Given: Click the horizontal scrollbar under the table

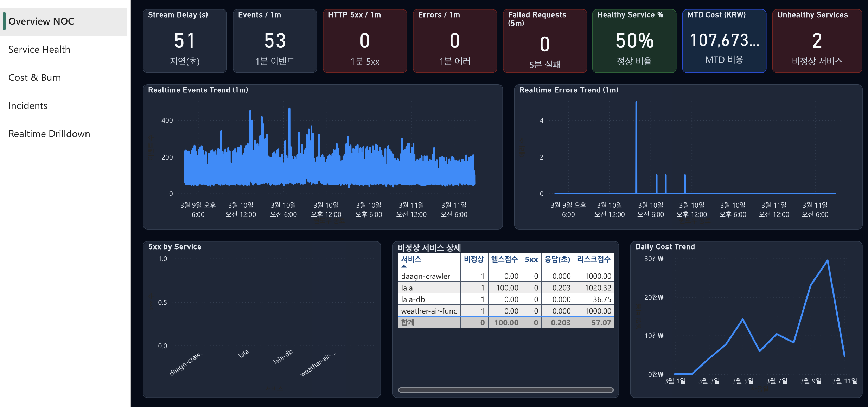Looking at the screenshot, I should coord(505,390).
